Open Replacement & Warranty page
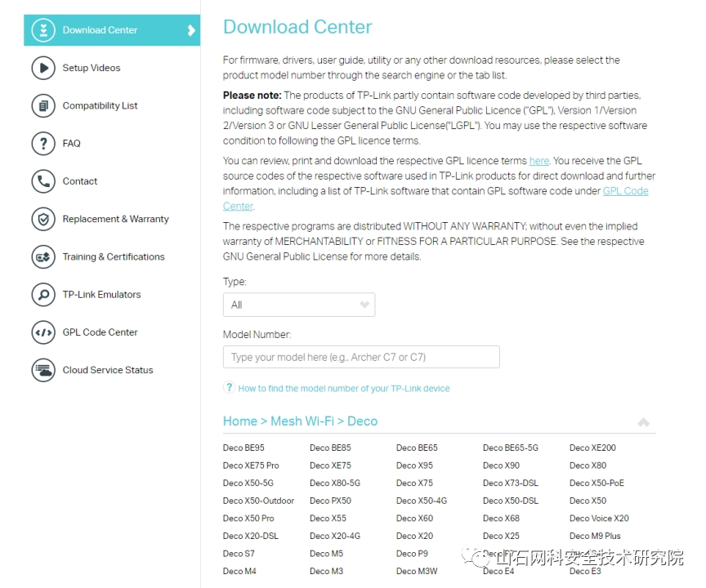The width and height of the screenshot is (706, 588). point(116,219)
